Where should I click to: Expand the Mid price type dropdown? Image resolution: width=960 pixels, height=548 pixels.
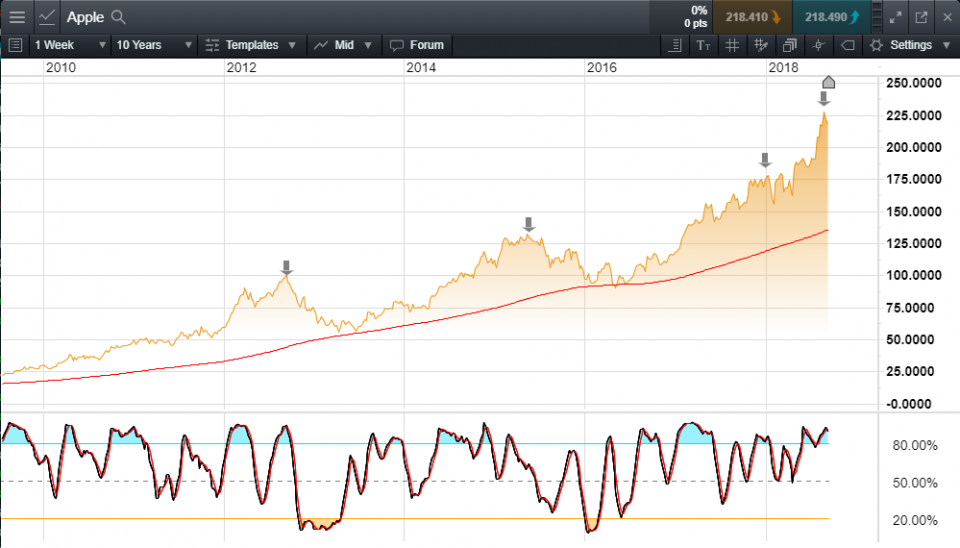click(x=343, y=45)
